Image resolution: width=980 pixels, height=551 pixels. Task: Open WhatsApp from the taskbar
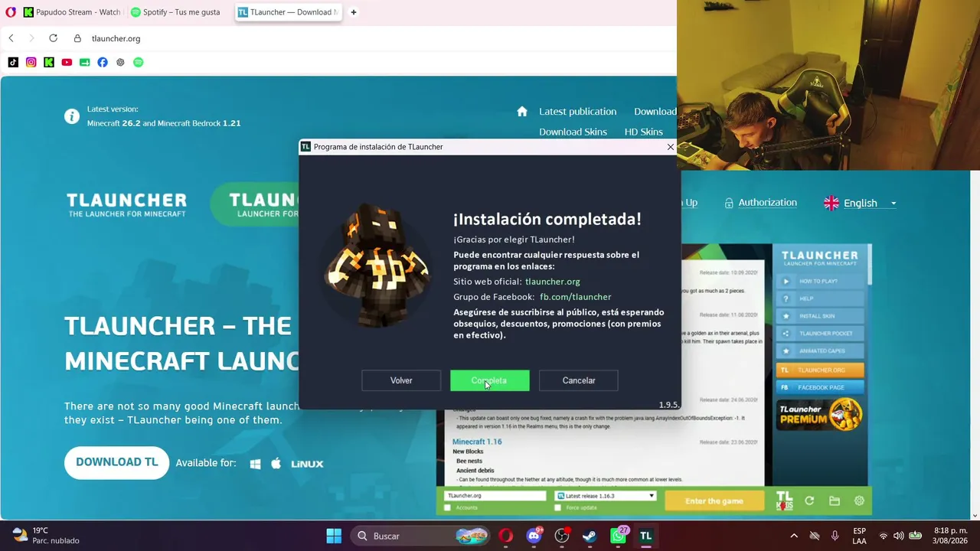618,536
